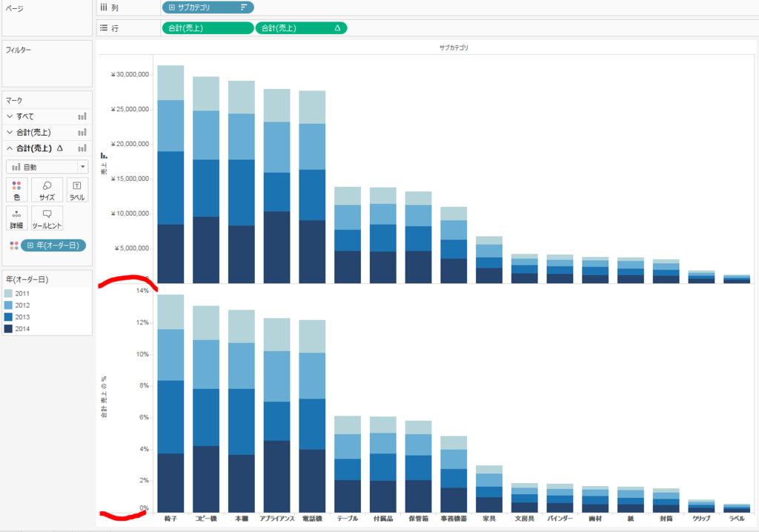Click the 行 (rows) shelf icon
This screenshot has height=532, width=759.
[104, 28]
